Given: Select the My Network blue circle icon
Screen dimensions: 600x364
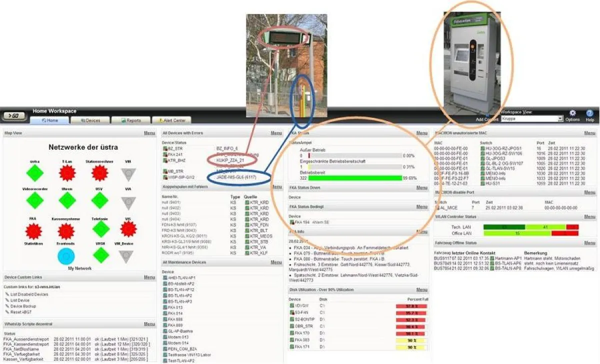Looking at the screenshot, I should 67,256.
